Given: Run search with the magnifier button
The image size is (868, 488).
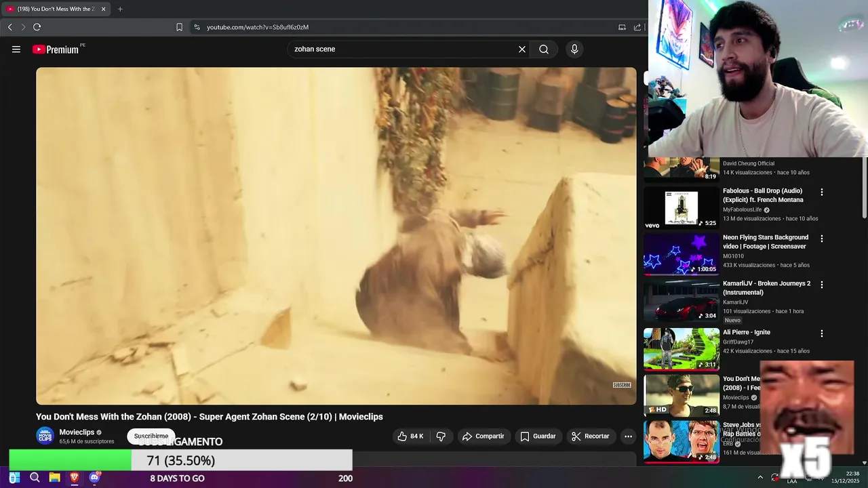Looking at the screenshot, I should click(544, 49).
